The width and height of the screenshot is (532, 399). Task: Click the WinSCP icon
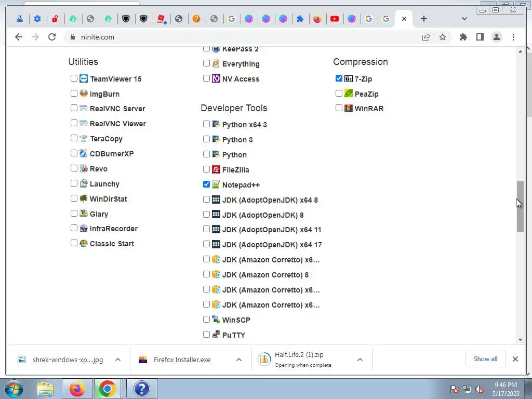coord(216,320)
